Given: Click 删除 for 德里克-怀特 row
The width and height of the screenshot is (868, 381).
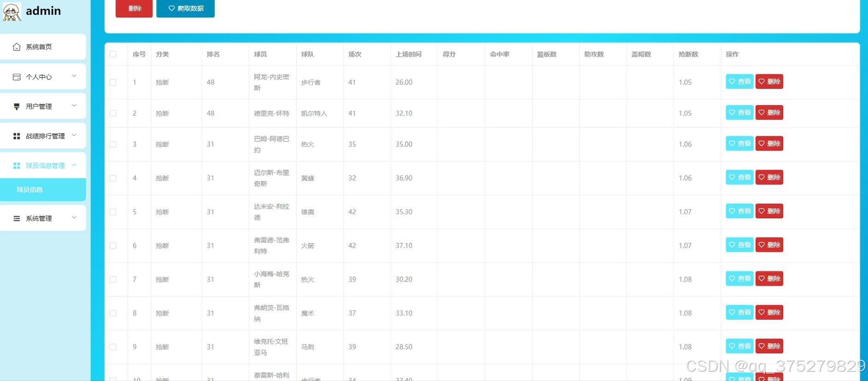Looking at the screenshot, I should (x=769, y=112).
